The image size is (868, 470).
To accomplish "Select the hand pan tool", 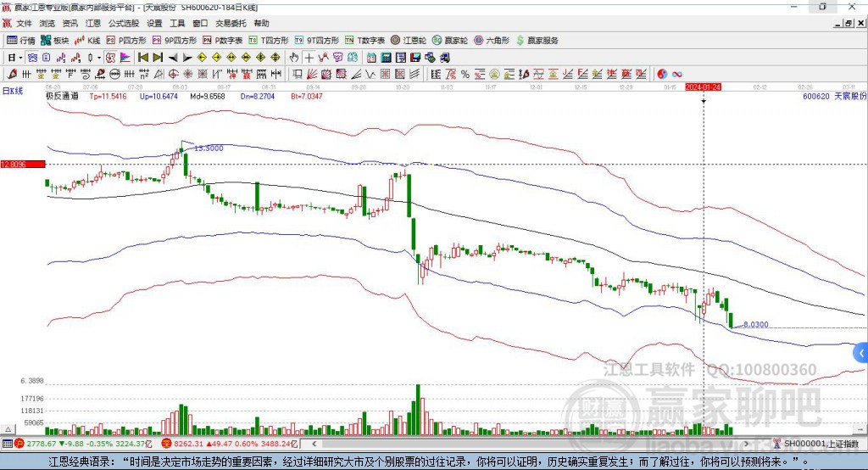I will (x=294, y=58).
